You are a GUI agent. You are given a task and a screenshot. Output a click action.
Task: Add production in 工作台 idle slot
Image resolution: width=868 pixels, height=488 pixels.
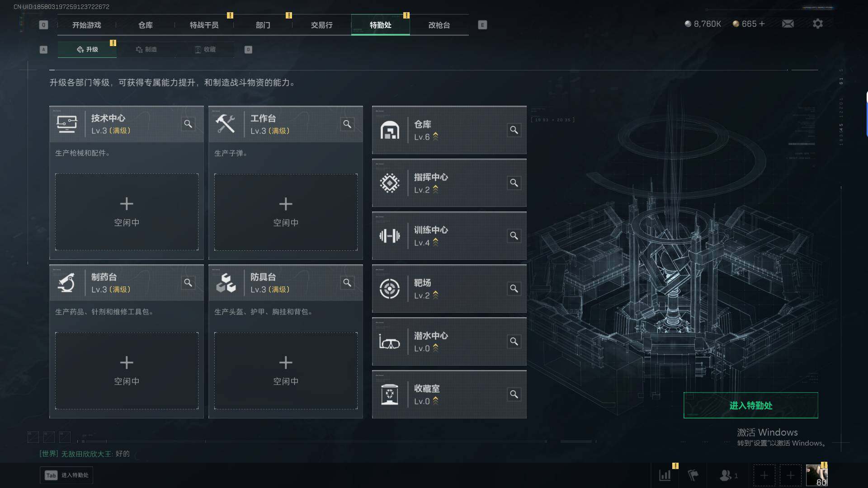tap(286, 212)
